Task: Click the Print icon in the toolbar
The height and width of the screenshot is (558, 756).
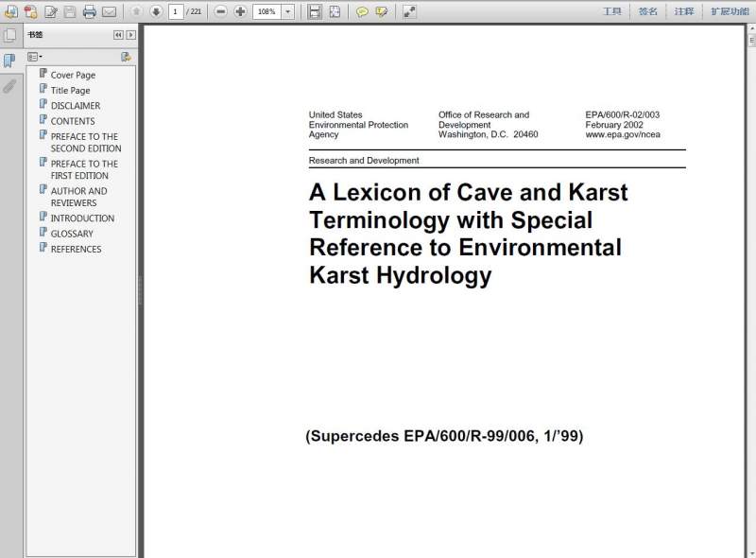Action: pos(90,11)
